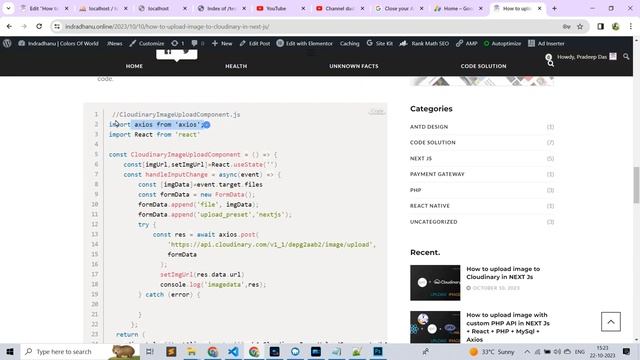Open Visual Studio Code from the taskbar

(x=233, y=351)
